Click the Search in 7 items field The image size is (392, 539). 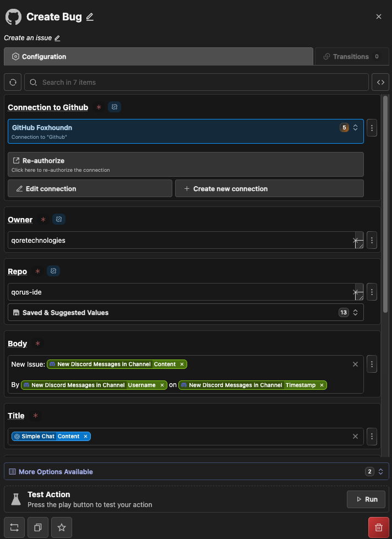197,82
